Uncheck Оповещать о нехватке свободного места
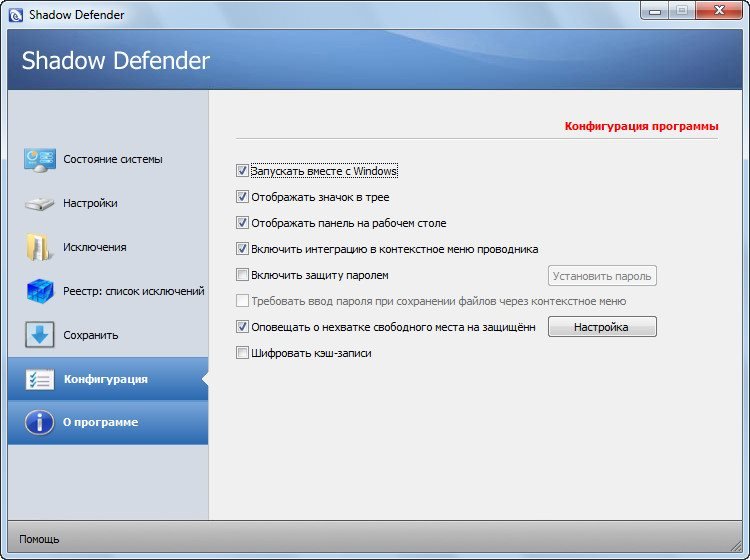Viewport: 750px width, 560px height. point(242,327)
